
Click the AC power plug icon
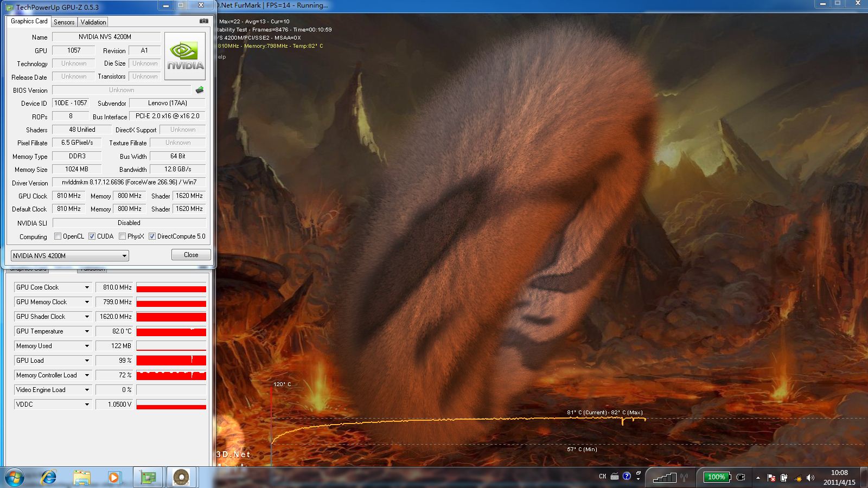[741, 477]
